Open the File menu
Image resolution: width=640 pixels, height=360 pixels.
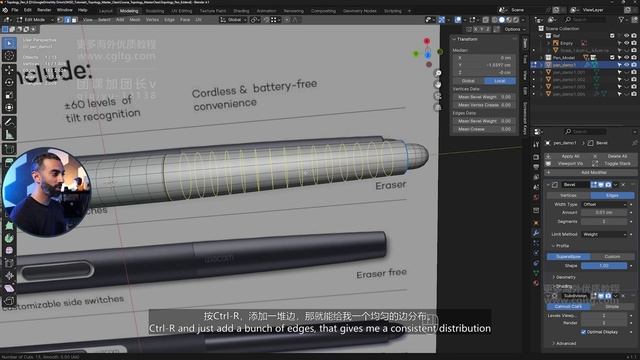pyautogui.click(x=15, y=10)
